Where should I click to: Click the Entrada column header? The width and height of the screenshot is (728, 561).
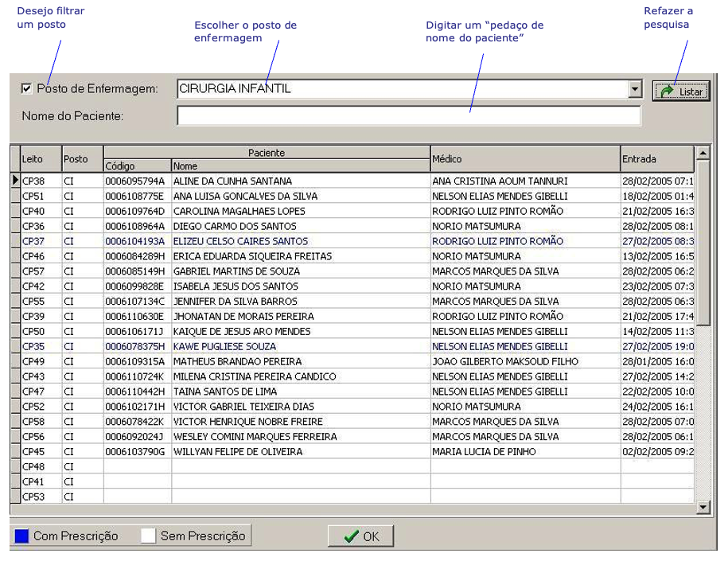(657, 159)
